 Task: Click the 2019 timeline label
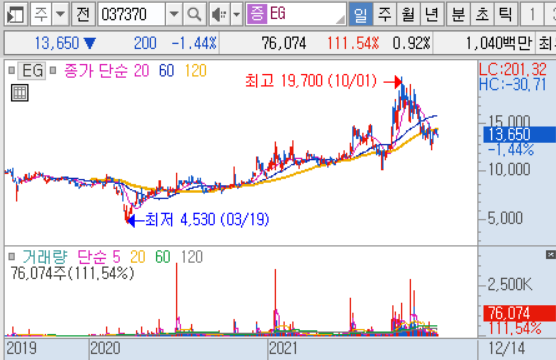21,348
